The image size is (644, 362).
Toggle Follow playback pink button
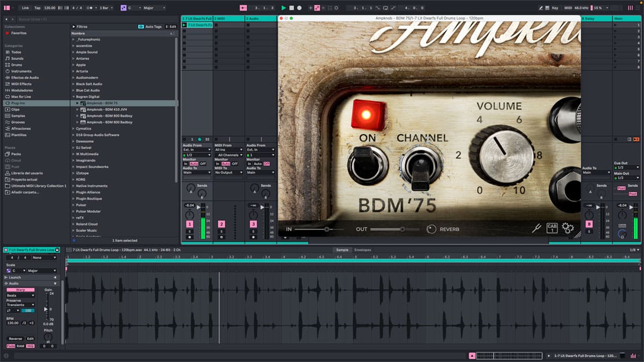[x=243, y=8]
